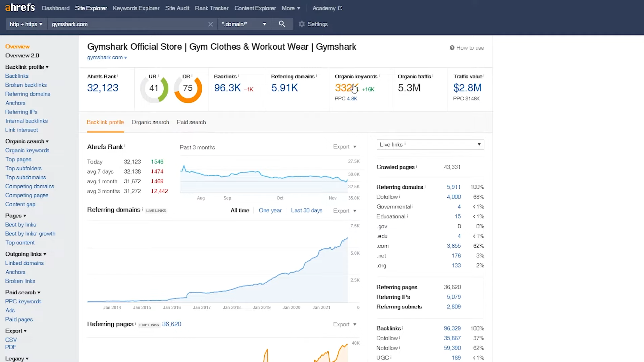The width and height of the screenshot is (644, 362).
Task: Open Competing domains report
Action: pos(30,186)
